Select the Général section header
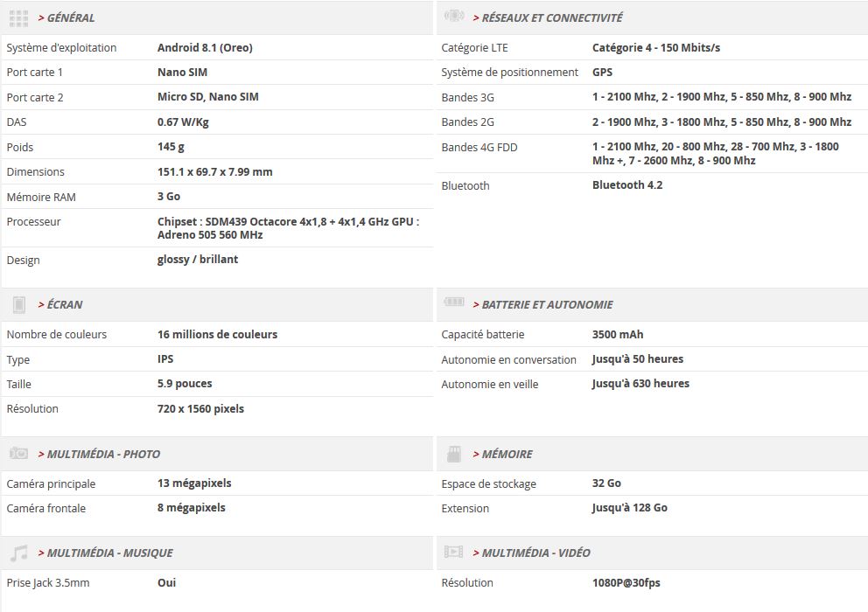Screen dimensions: 868x612 point(70,18)
